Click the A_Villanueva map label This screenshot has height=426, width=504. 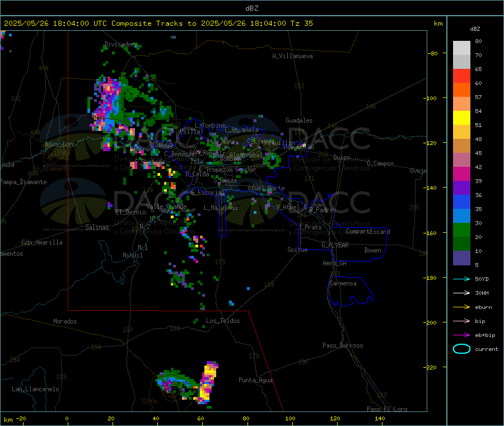[x=292, y=56]
